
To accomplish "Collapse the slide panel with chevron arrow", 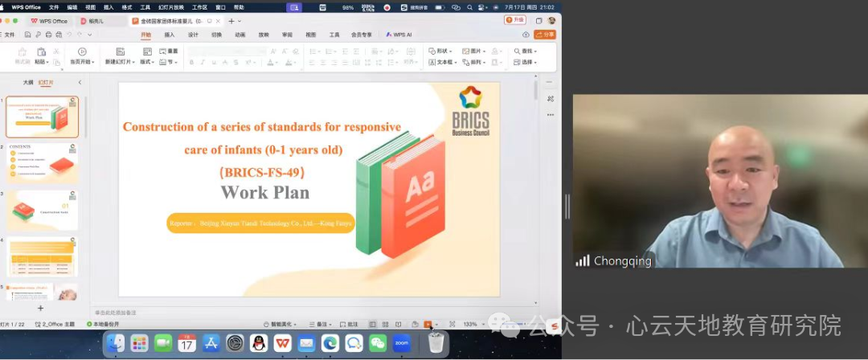I will (x=80, y=83).
